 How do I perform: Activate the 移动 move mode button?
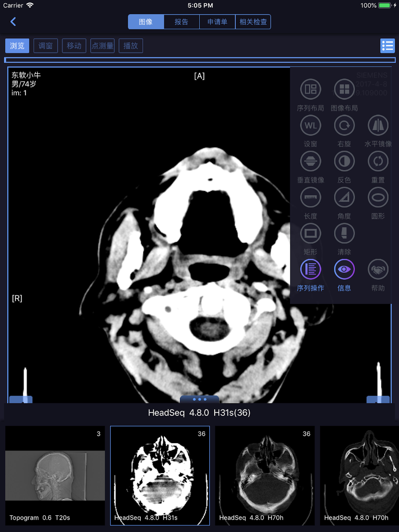(74, 46)
